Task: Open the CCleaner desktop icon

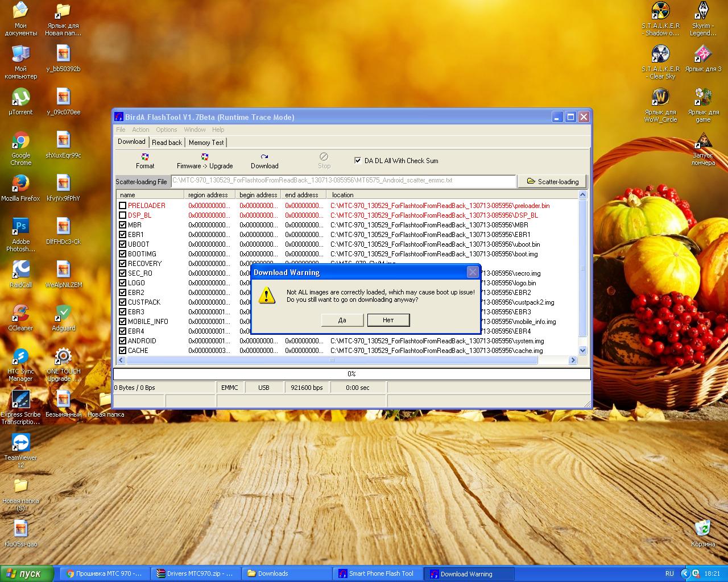Action: pyautogui.click(x=20, y=313)
